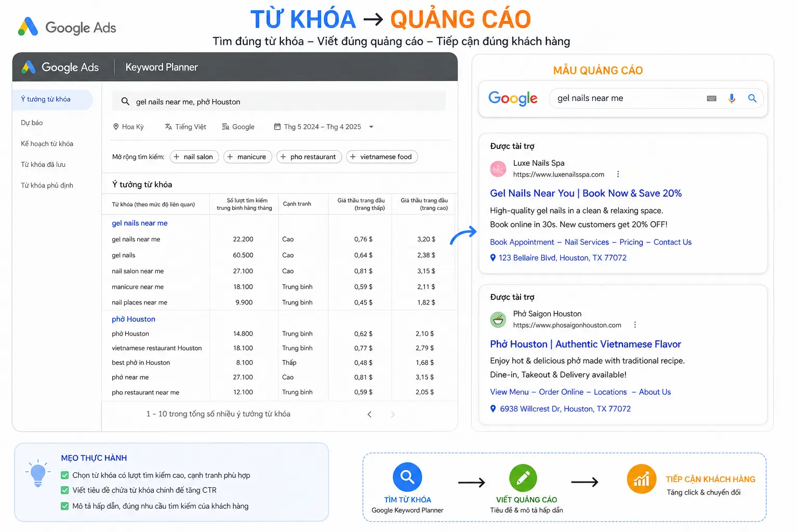Click the Google Ads logo in the page header
The image size is (798, 532).
pyautogui.click(x=67, y=27)
